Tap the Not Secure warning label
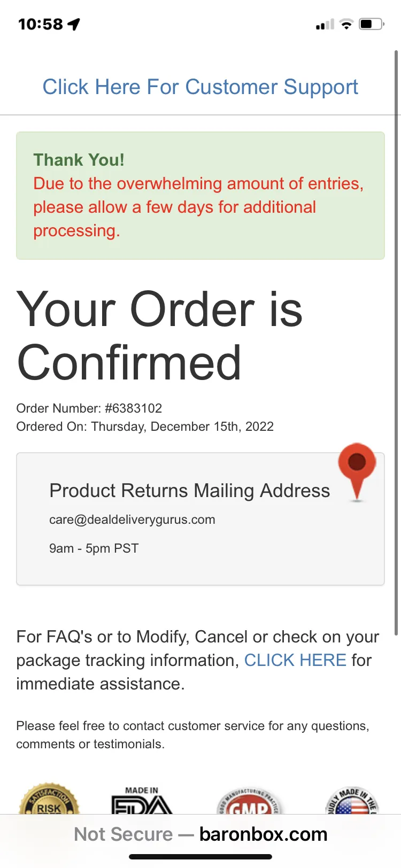The width and height of the screenshot is (401, 868). point(124,834)
